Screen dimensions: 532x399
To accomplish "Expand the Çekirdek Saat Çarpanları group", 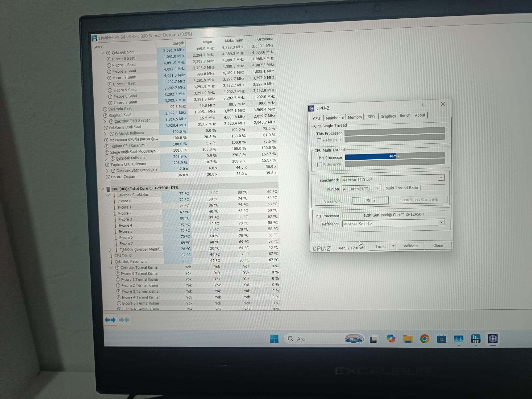I will (x=106, y=171).
